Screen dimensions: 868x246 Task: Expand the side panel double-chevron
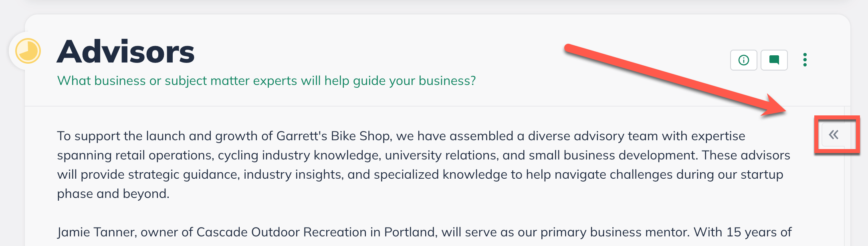[834, 135]
